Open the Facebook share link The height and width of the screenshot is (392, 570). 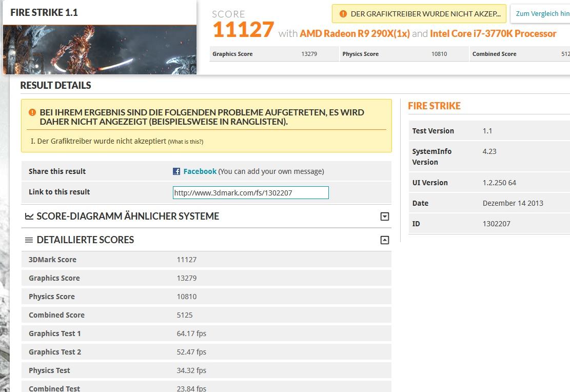coord(200,171)
